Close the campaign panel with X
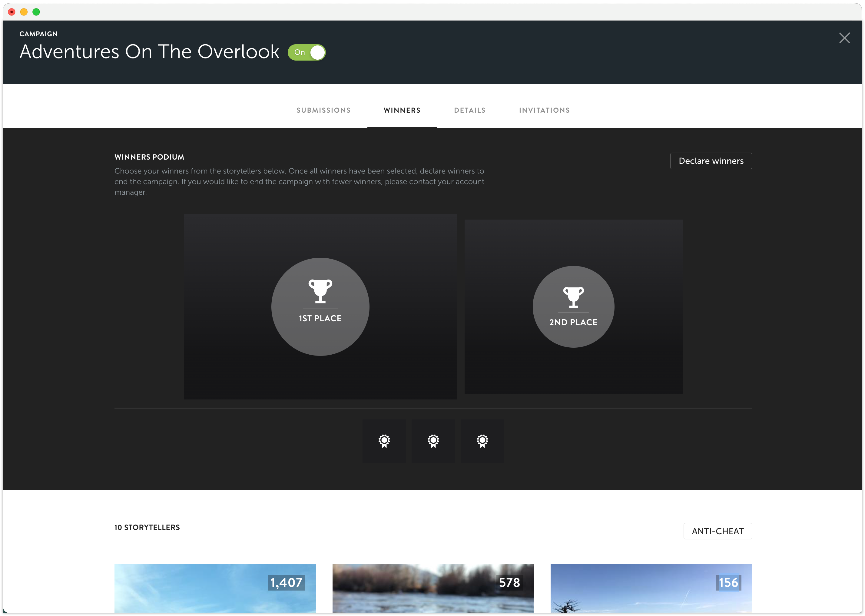The width and height of the screenshot is (865, 616). 844,38
